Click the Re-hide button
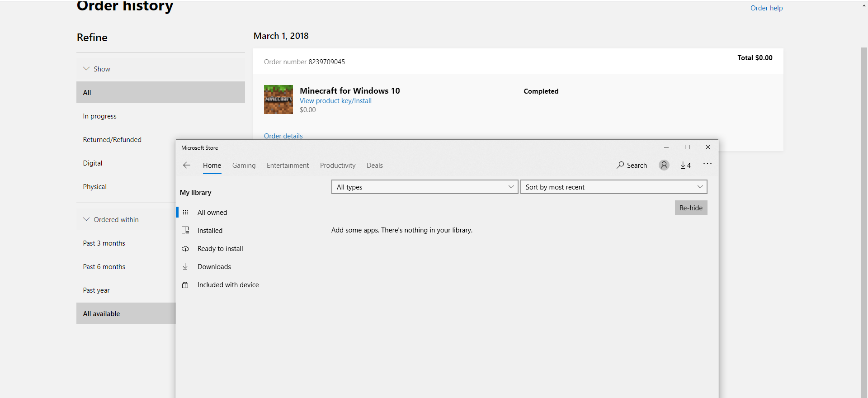The height and width of the screenshot is (398, 868). click(x=691, y=208)
